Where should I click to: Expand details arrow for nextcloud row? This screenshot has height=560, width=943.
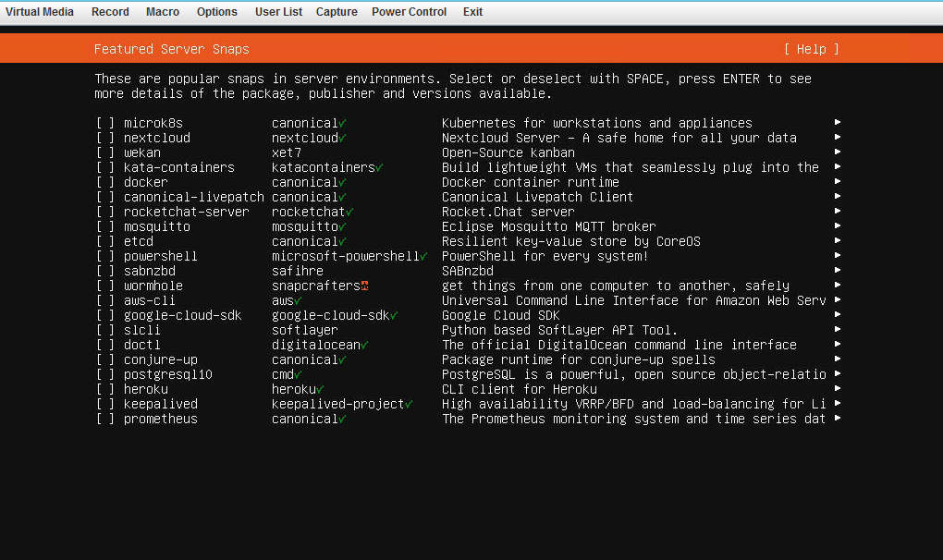coord(838,137)
